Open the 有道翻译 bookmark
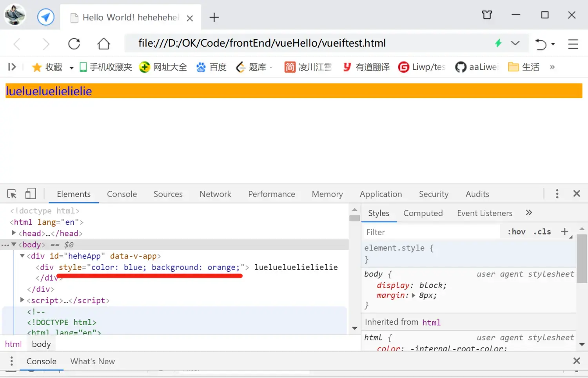 point(366,67)
